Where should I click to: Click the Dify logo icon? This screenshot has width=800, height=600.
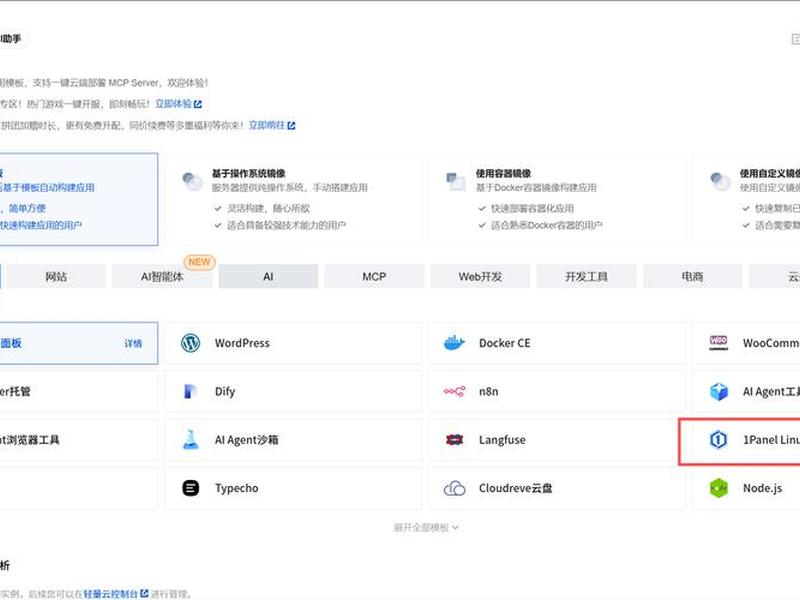(190, 391)
